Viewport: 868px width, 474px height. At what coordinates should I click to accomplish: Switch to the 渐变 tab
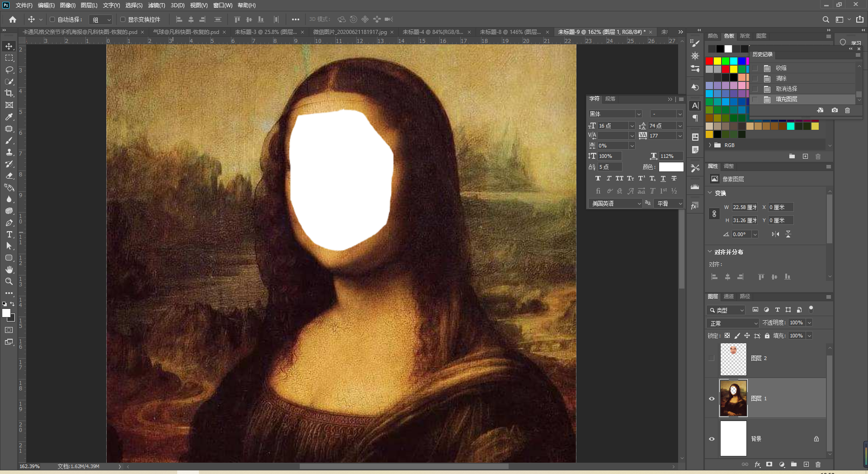click(x=745, y=36)
